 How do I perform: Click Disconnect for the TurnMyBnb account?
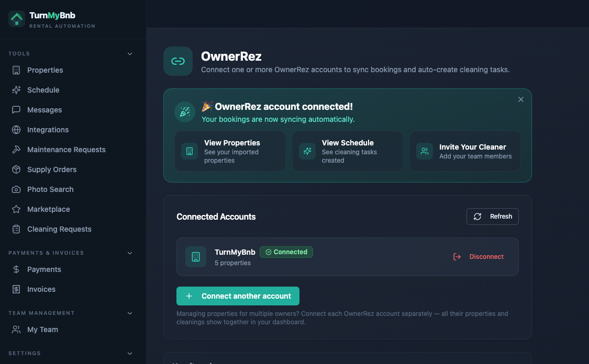pos(479,257)
